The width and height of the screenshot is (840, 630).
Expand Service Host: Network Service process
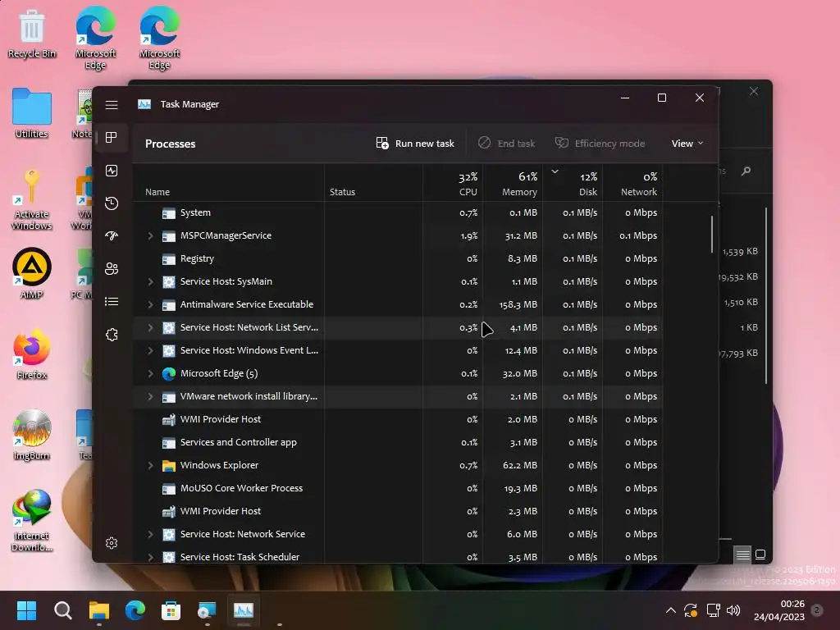151,534
